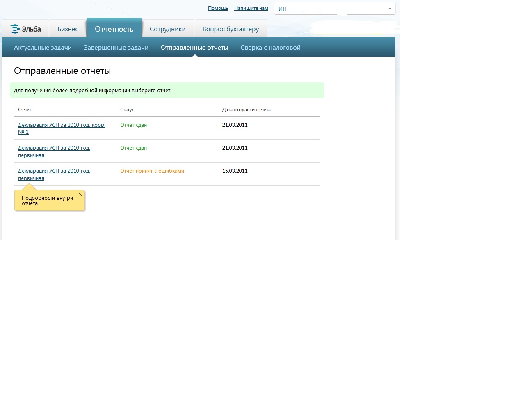Open Декларация УСН 2010 корр. № 1
The width and height of the screenshot is (525, 420).
(x=62, y=125)
